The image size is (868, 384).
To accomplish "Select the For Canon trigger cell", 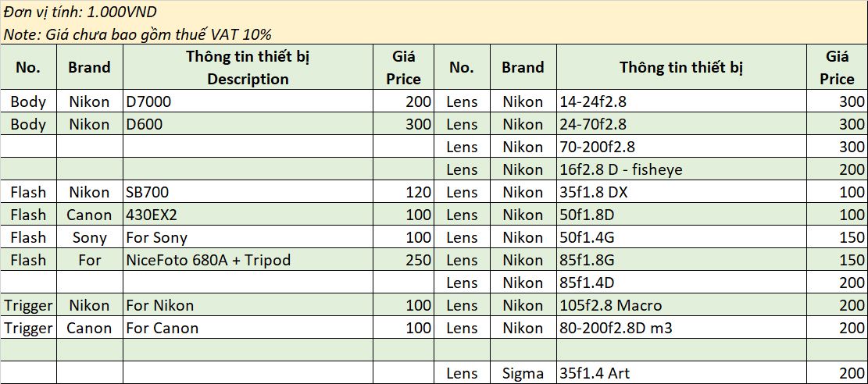I will point(248,328).
